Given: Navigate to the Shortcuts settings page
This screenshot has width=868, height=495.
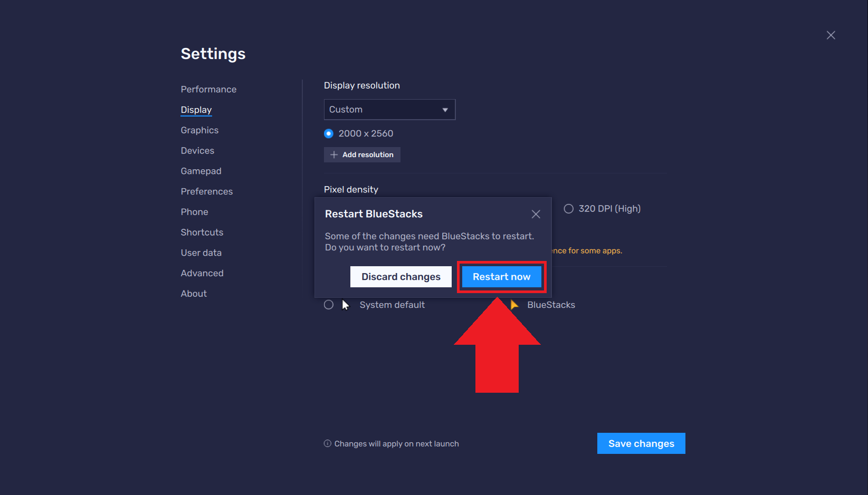Looking at the screenshot, I should coord(202,232).
